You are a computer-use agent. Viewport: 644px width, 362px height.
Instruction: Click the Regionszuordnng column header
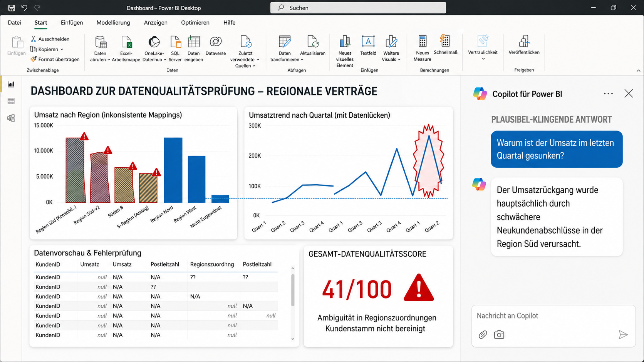pos(212,264)
